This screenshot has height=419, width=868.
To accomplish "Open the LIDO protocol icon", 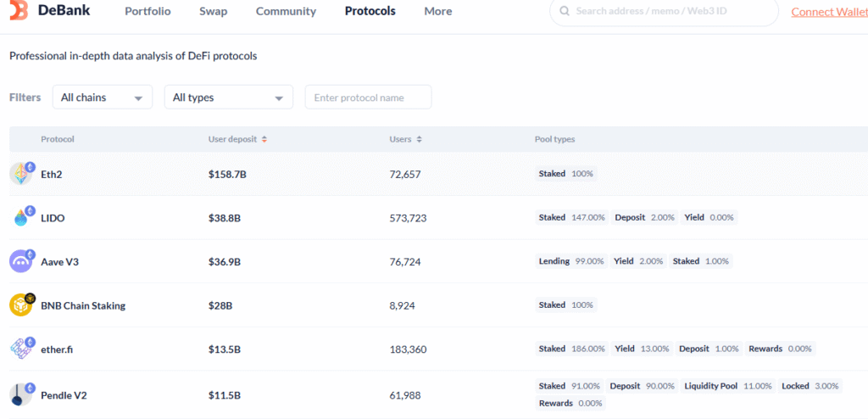I will pyautogui.click(x=22, y=217).
